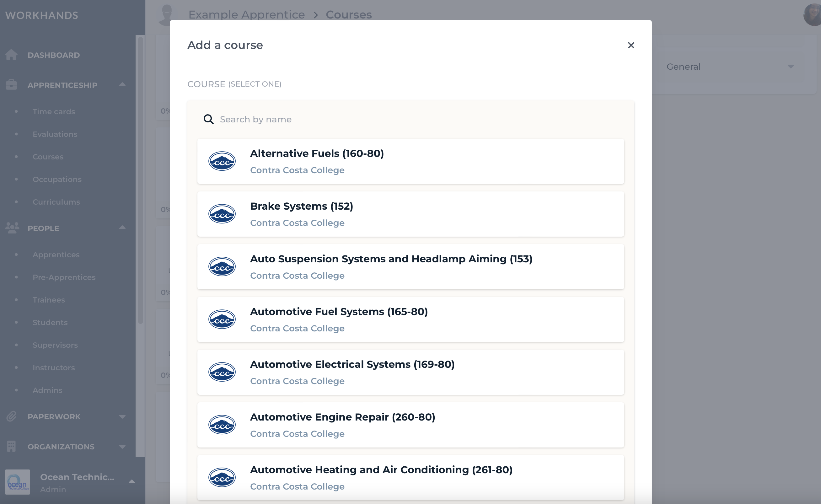Screen dimensions: 821x504
Task: Select Automotive Electrical Systems (169-80) course
Action: point(411,372)
